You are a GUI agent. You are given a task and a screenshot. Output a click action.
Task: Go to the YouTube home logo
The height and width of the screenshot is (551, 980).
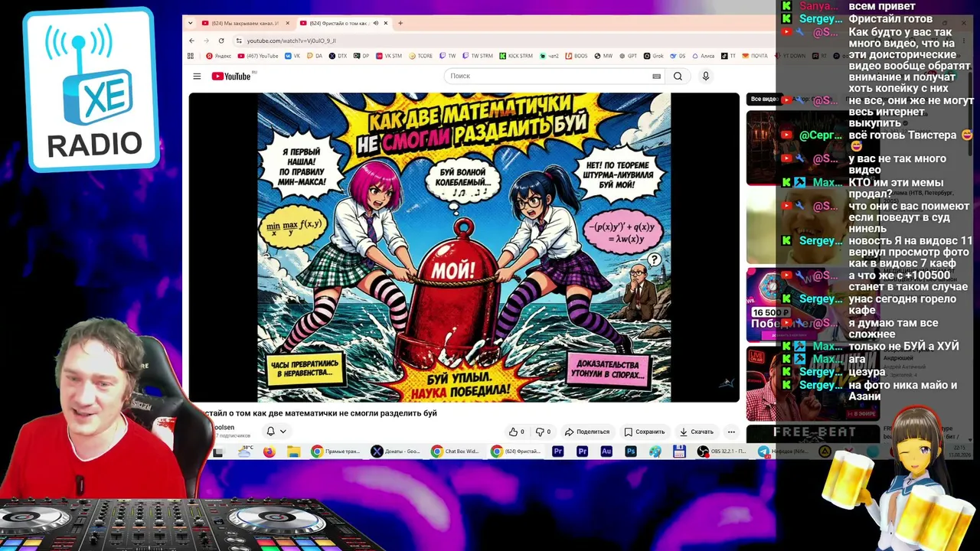(230, 77)
